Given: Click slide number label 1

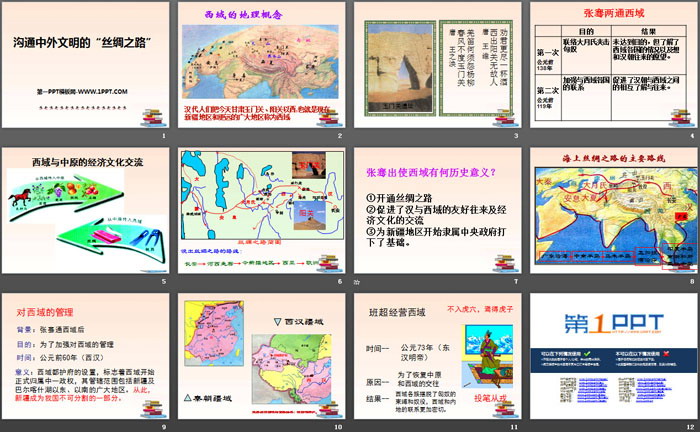Looking at the screenshot, I should click(x=164, y=136).
